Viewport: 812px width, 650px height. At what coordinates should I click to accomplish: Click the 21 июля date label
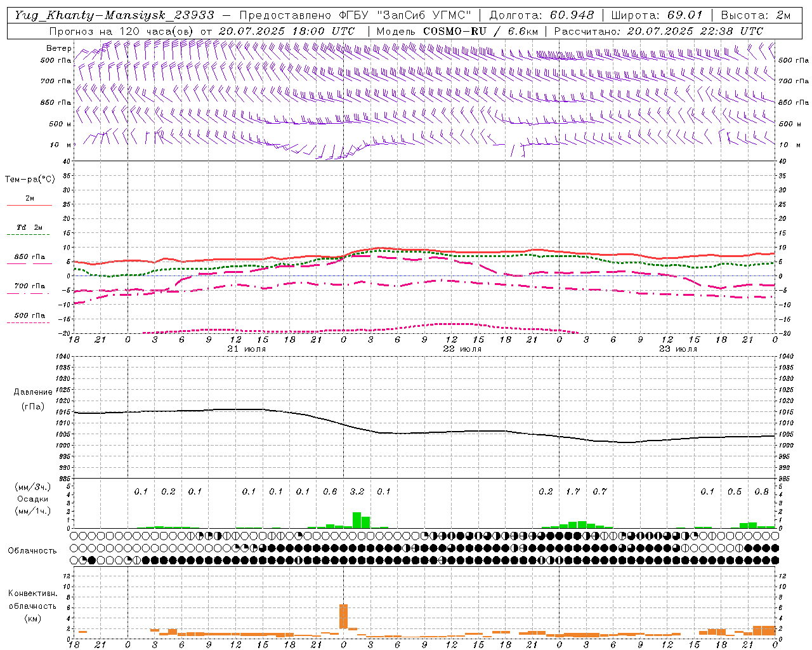pyautogui.click(x=247, y=349)
